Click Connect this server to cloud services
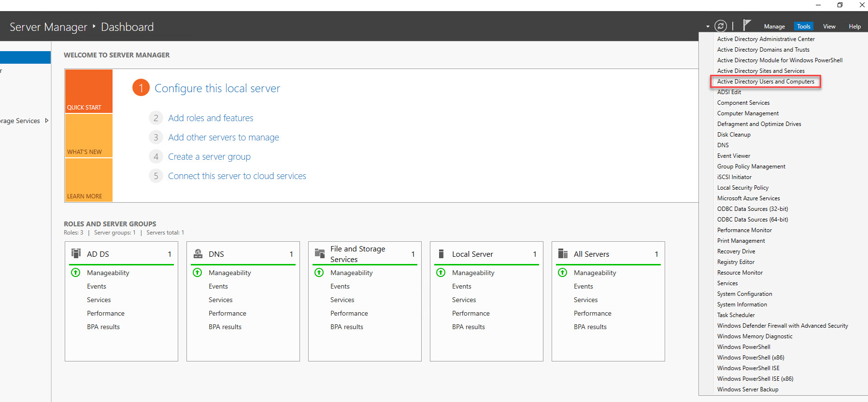Screen dimensions: 868x402 pyautogui.click(x=237, y=176)
